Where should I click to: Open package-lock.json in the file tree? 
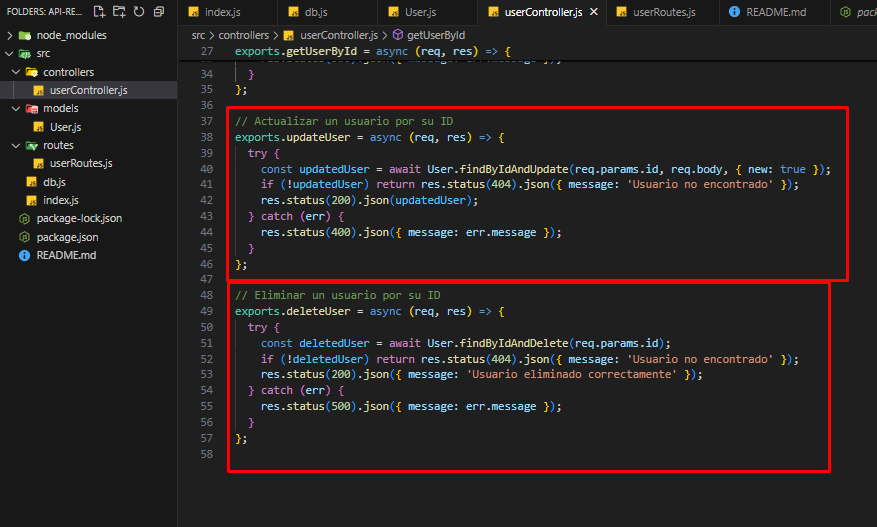coord(88,218)
